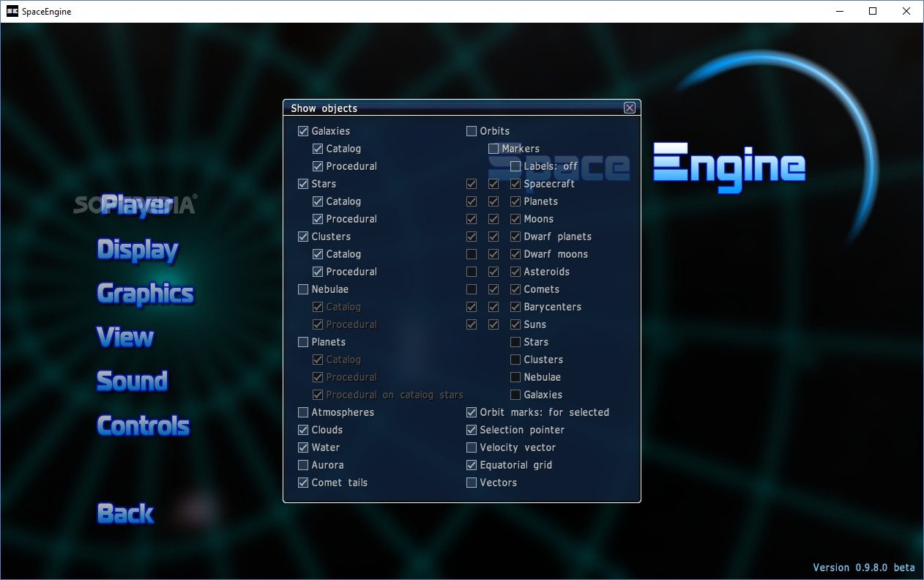Toggle the labels checkbox beside Moons
The image size is (924, 580).
515,219
